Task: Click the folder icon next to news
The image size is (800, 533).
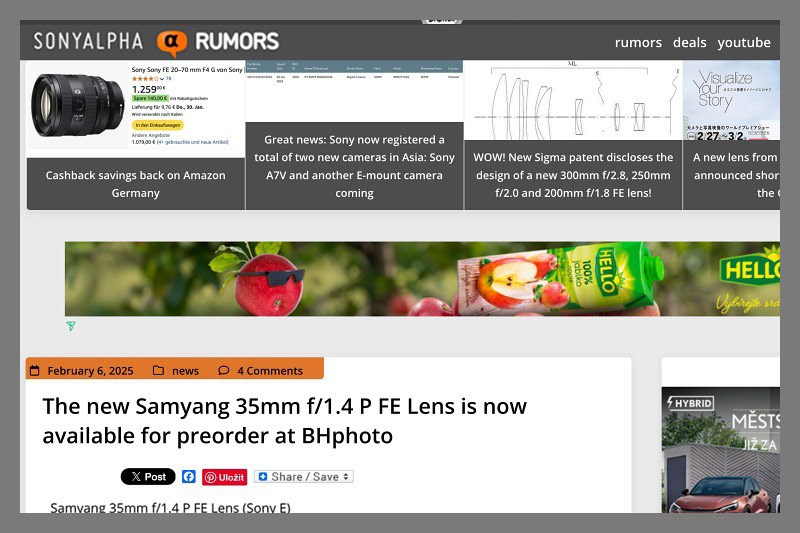Action: point(158,370)
